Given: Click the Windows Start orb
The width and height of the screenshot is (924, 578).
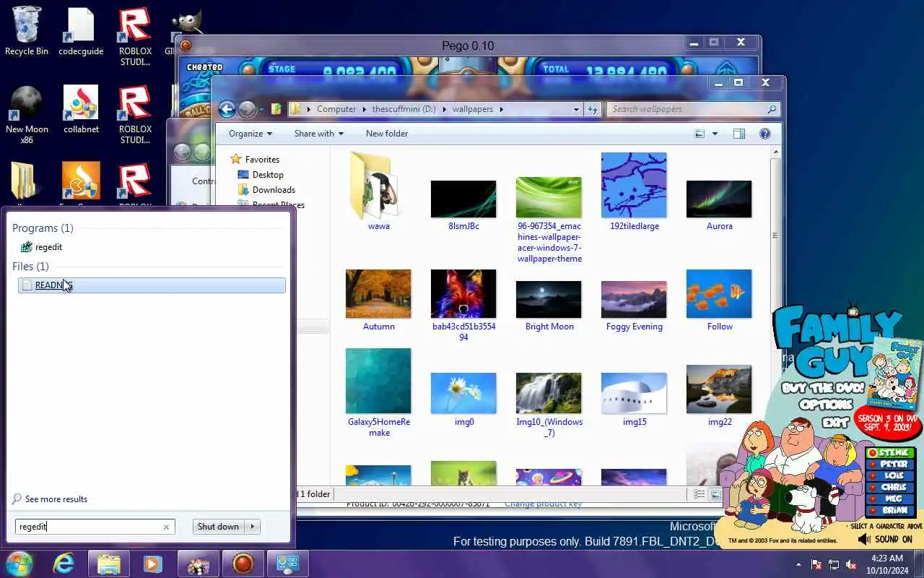Looking at the screenshot, I should (19, 564).
